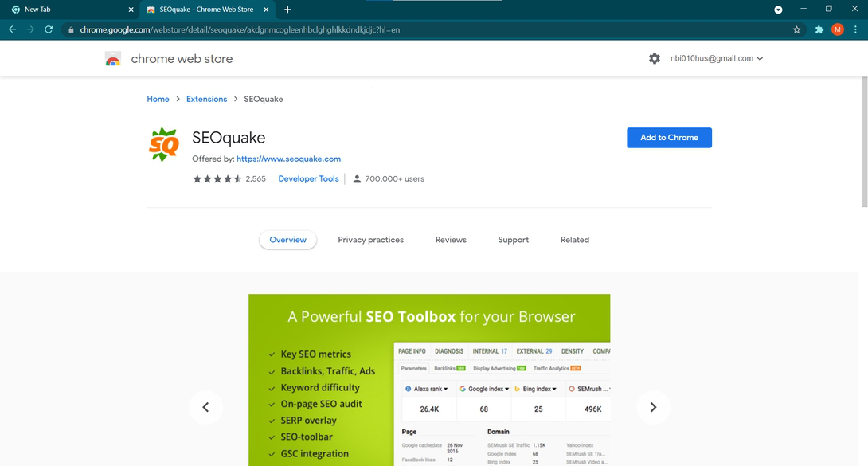868x466 pixels.
Task: Click the chrome web store logo
Action: coord(113,59)
